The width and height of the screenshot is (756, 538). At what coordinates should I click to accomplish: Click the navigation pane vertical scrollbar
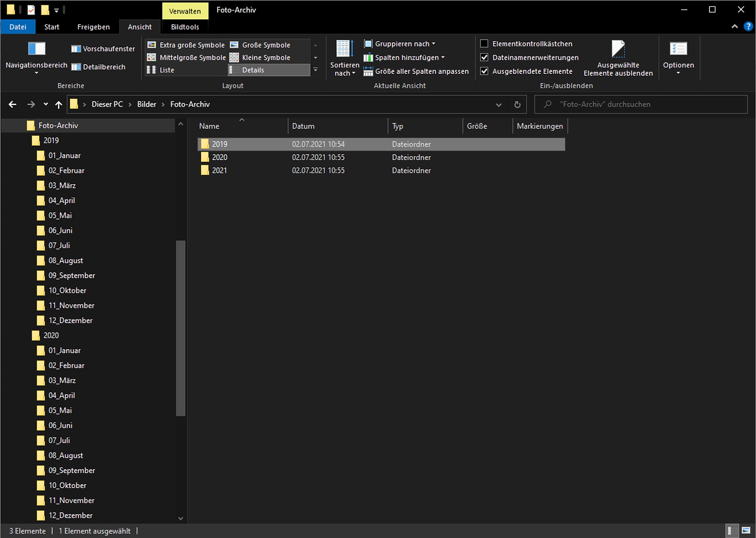pos(181,328)
